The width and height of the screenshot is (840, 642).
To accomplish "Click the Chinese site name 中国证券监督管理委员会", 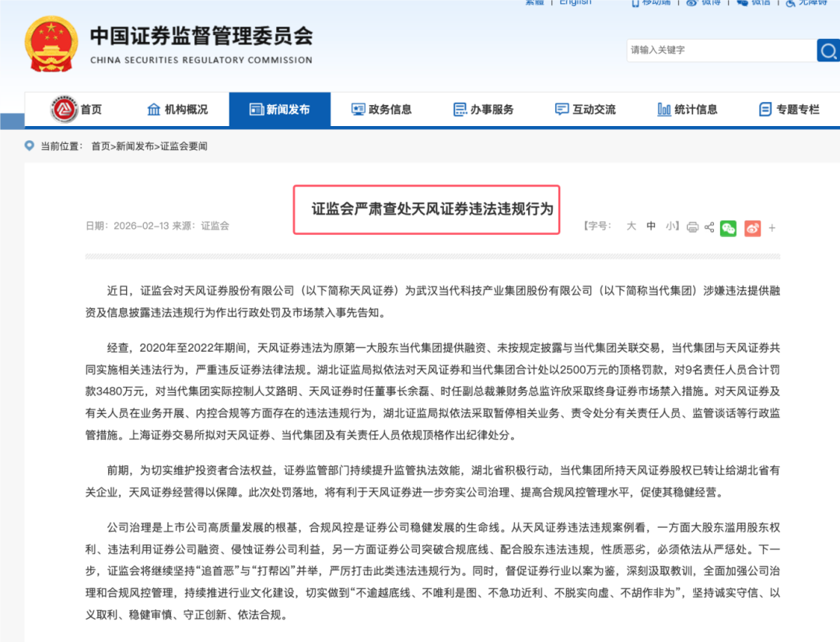I will pos(201,36).
